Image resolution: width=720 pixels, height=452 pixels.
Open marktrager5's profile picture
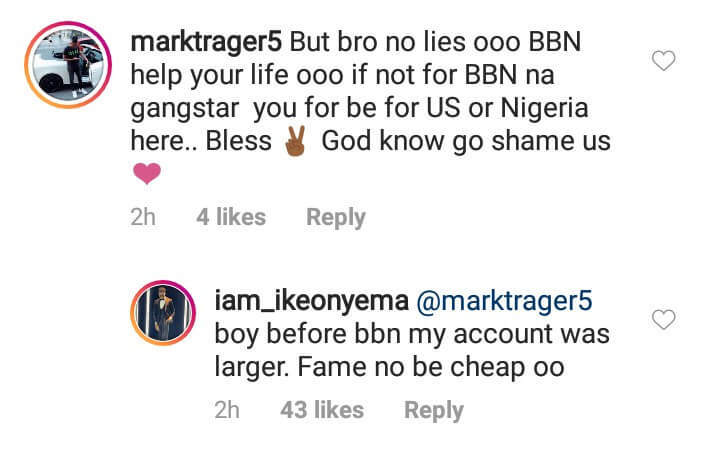click(68, 65)
